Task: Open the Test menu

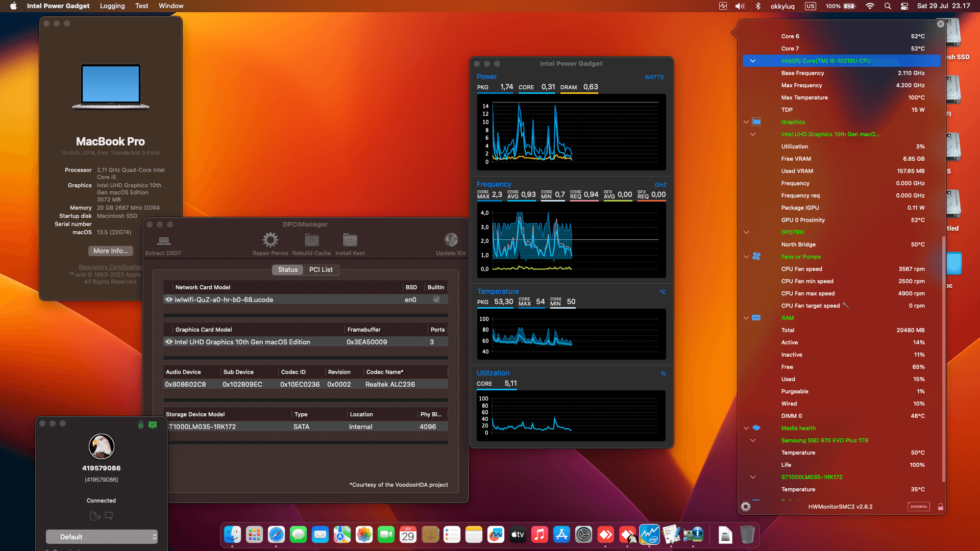Action: tap(141, 6)
